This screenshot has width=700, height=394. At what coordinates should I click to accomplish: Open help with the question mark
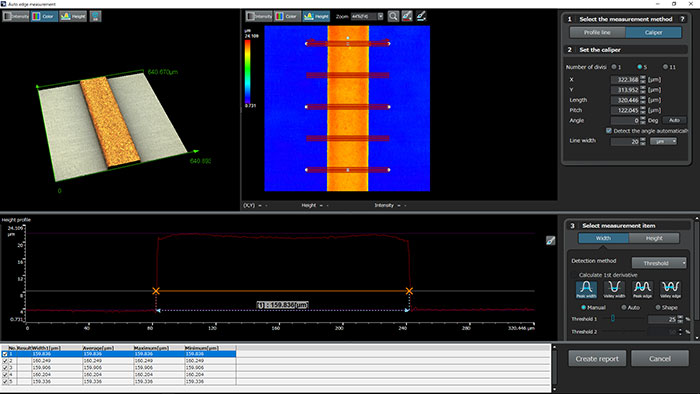point(682,19)
